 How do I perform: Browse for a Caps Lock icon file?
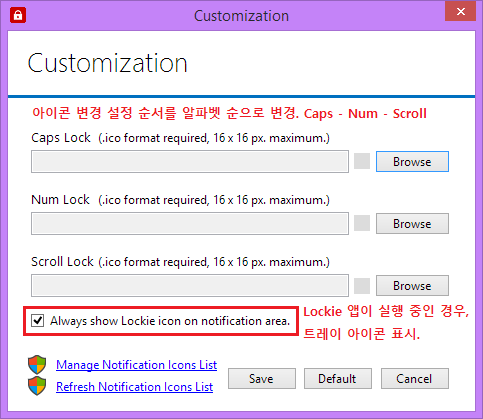point(412,162)
